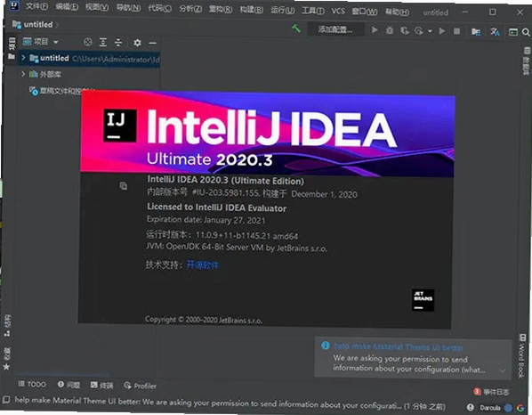Click the green Build project hammer icon
Image resolution: width=532 pixels, height=415 pixels.
point(296,28)
